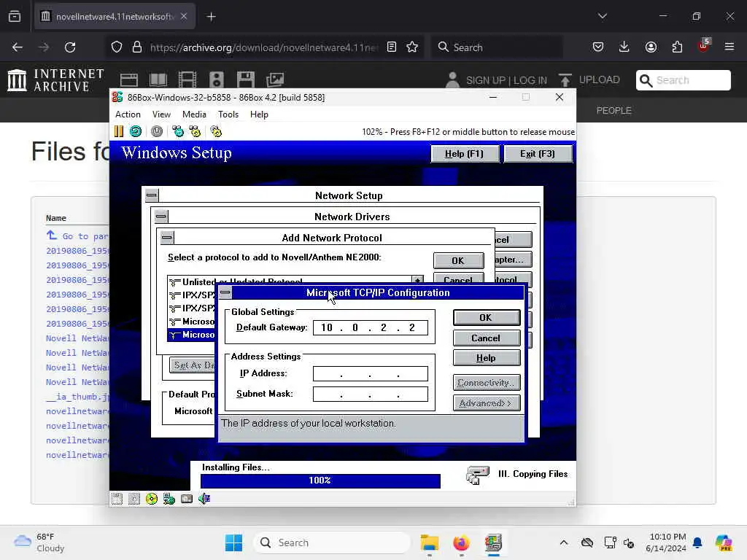Open the 86Box Tools menu

coord(228,114)
